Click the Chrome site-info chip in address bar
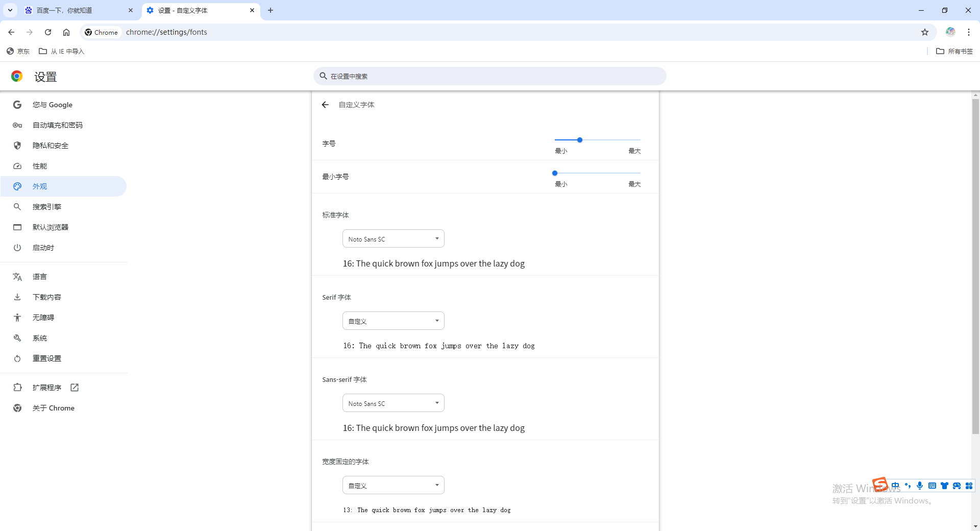The image size is (980, 531). point(102,32)
